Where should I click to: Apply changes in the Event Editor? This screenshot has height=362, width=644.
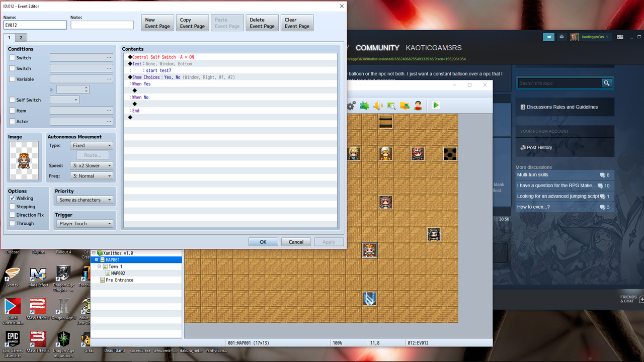[x=329, y=242]
